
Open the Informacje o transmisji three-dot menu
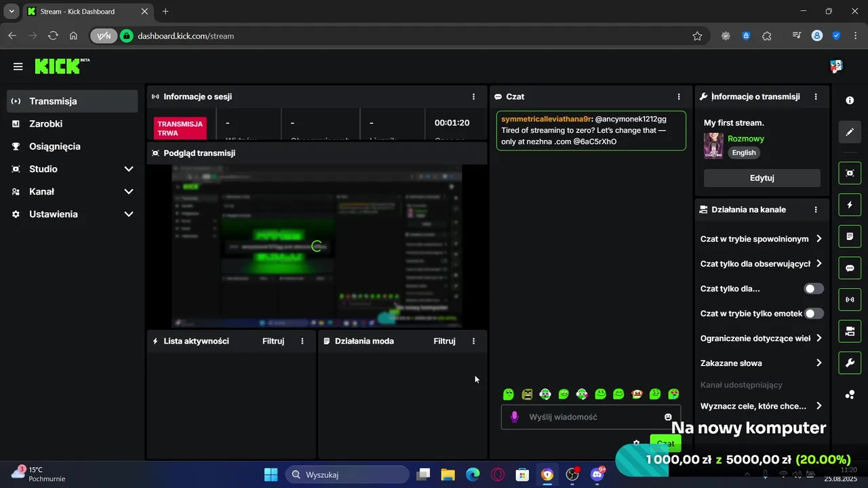(x=816, y=97)
